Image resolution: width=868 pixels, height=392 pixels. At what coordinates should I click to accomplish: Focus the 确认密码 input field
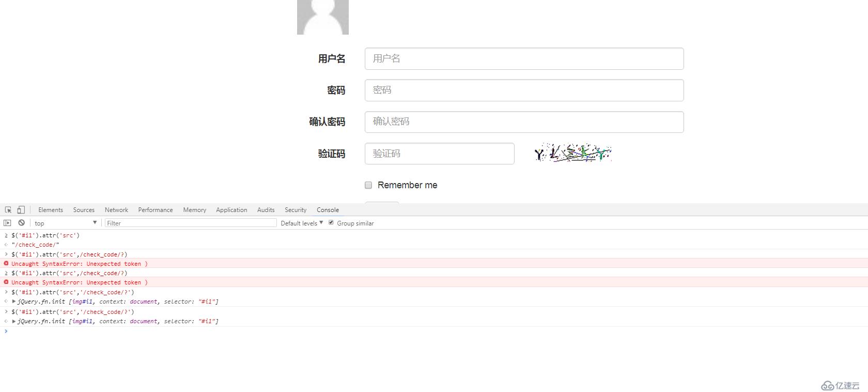pos(524,122)
